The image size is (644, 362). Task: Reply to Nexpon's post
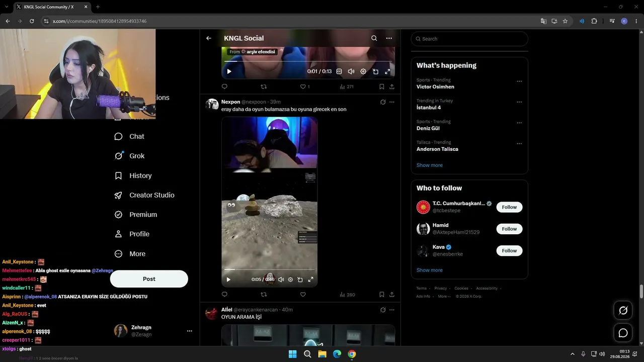224,295
